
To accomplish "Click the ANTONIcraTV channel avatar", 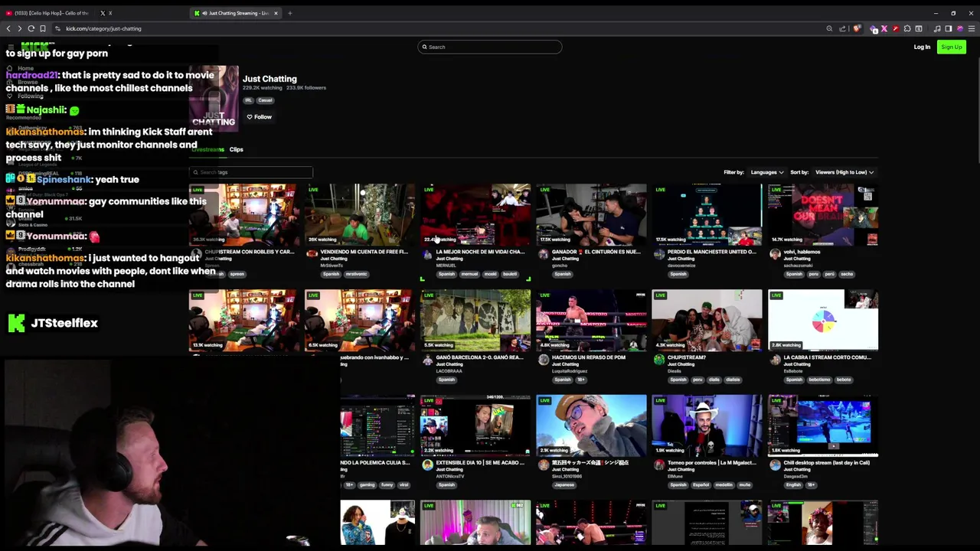I will (x=427, y=465).
